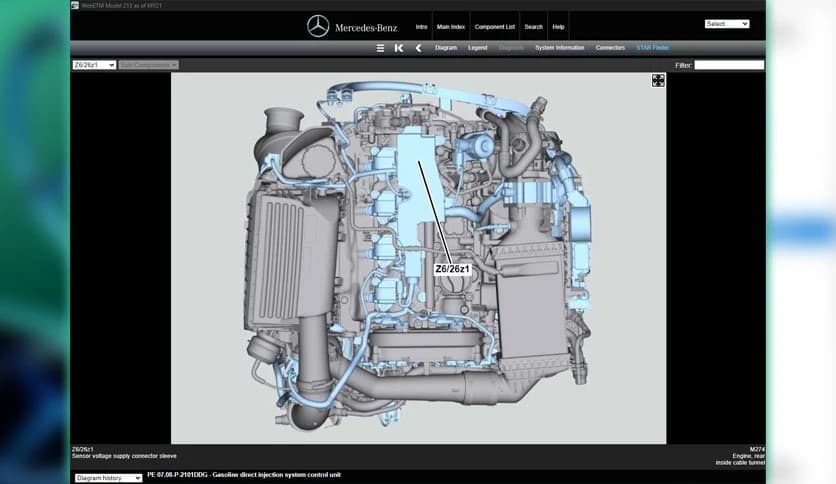Open the Z6/26z1 component dropdown
The image size is (836, 484).
coord(94,65)
